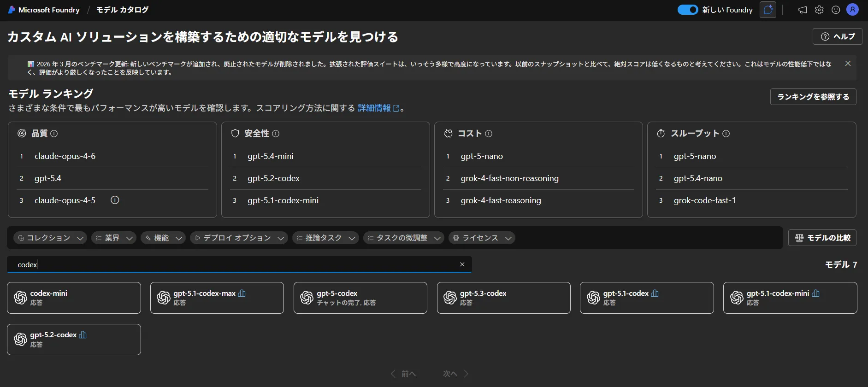Click the OpenAI logo on gpt-5-codex card
Screen dimensions: 868x387
[307, 298]
